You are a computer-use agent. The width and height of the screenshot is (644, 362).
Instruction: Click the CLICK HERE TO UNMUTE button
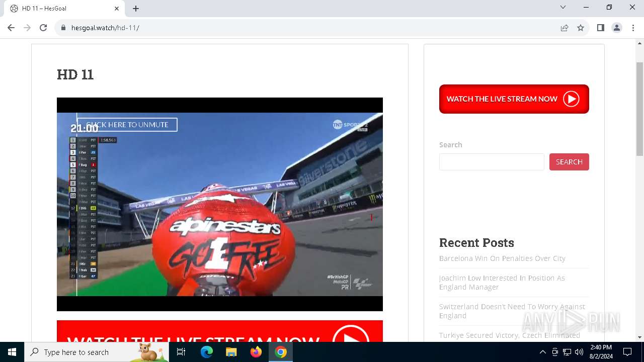[x=127, y=125]
